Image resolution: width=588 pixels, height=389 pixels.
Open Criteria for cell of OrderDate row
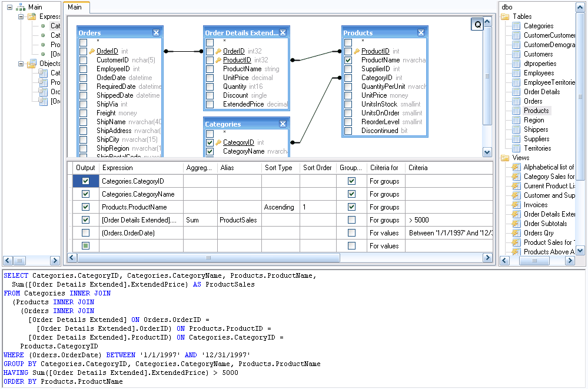pos(386,233)
